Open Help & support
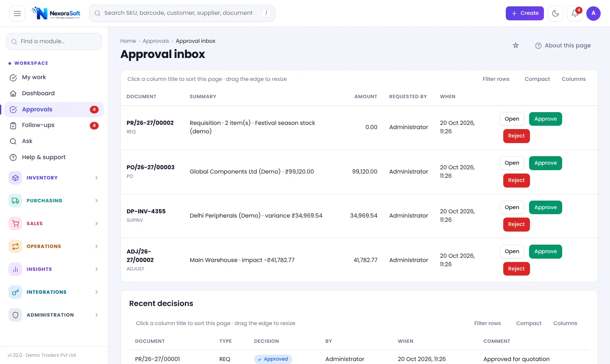 [54, 157]
